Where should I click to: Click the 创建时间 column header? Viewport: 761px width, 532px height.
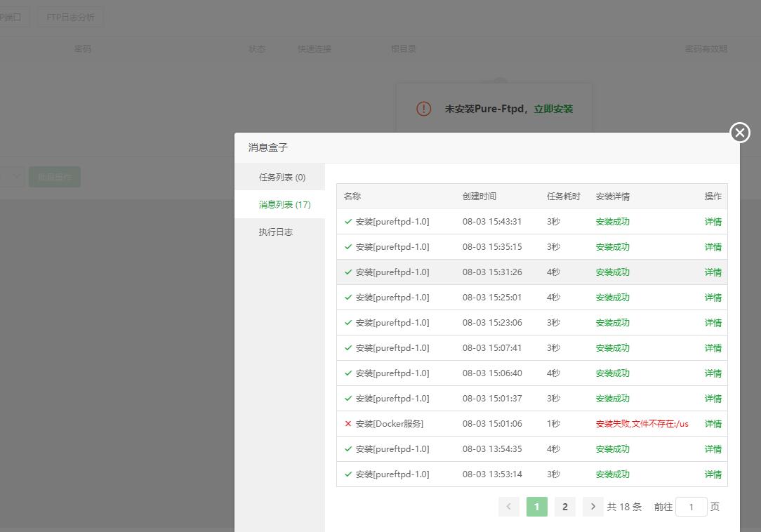479,196
